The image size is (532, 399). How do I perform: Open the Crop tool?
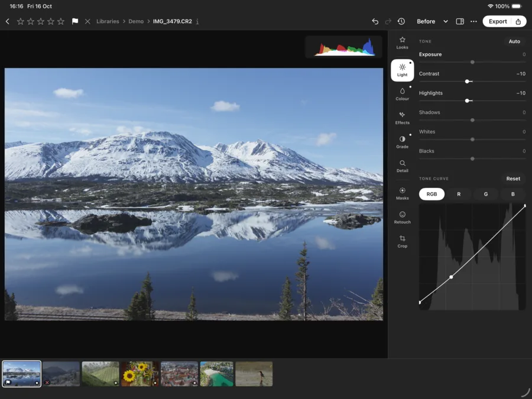pyautogui.click(x=402, y=242)
